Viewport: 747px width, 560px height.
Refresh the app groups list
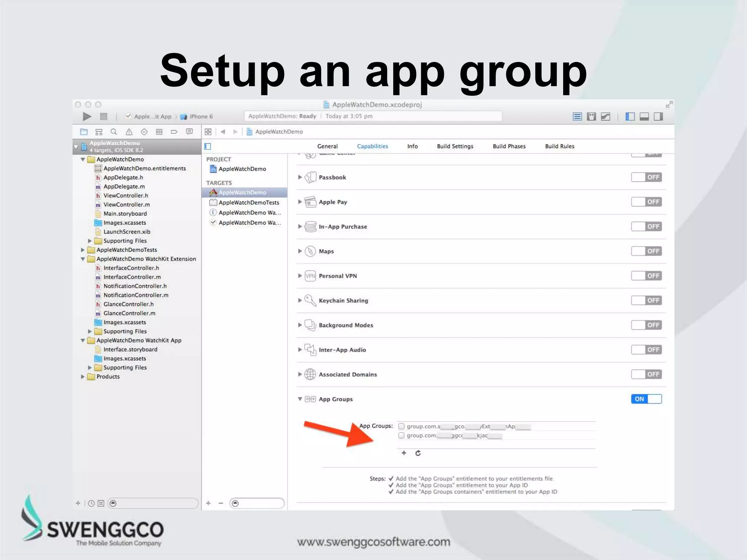[418, 453]
